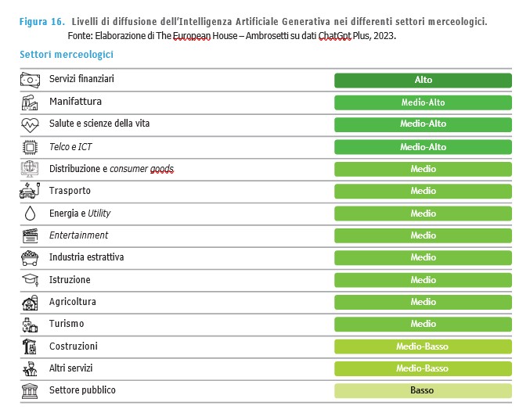Image resolution: width=530 pixels, height=420 pixels.
Task: Select the Istruzione graduation cap icon
Action: (x=30, y=280)
